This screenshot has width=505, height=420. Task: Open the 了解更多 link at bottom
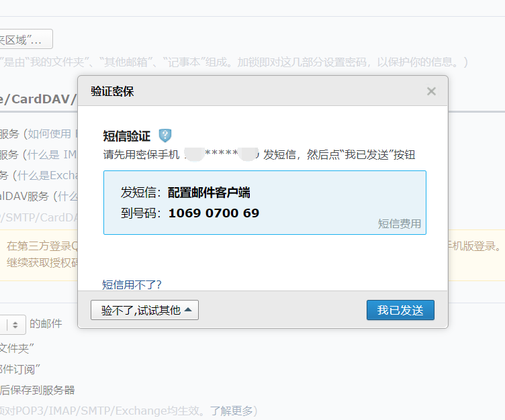[231, 411]
